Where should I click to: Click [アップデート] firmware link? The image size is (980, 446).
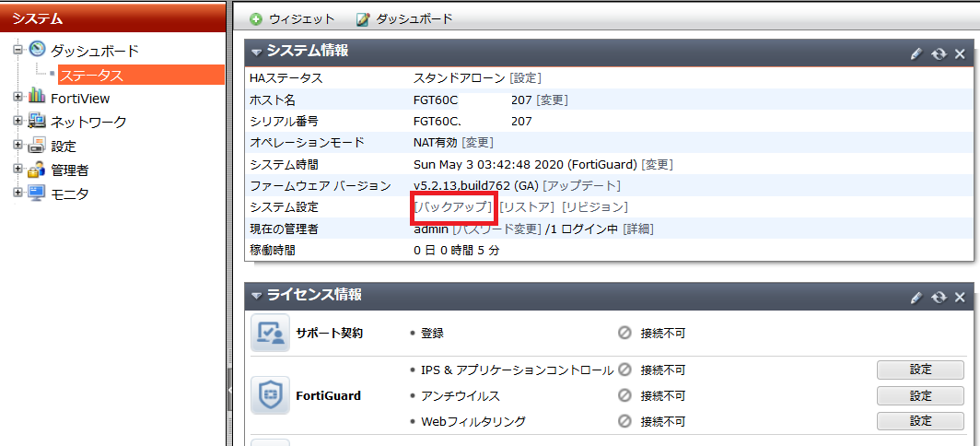pos(581,186)
